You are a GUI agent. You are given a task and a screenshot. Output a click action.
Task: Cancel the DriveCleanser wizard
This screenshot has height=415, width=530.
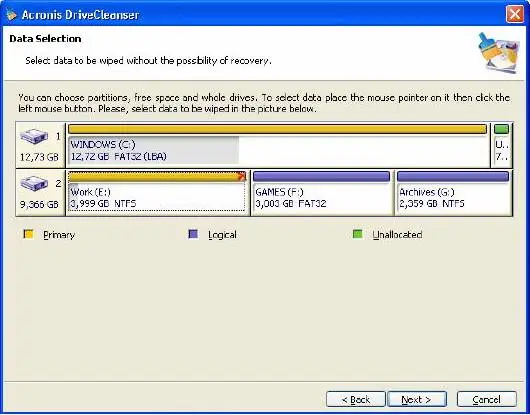[x=487, y=399]
